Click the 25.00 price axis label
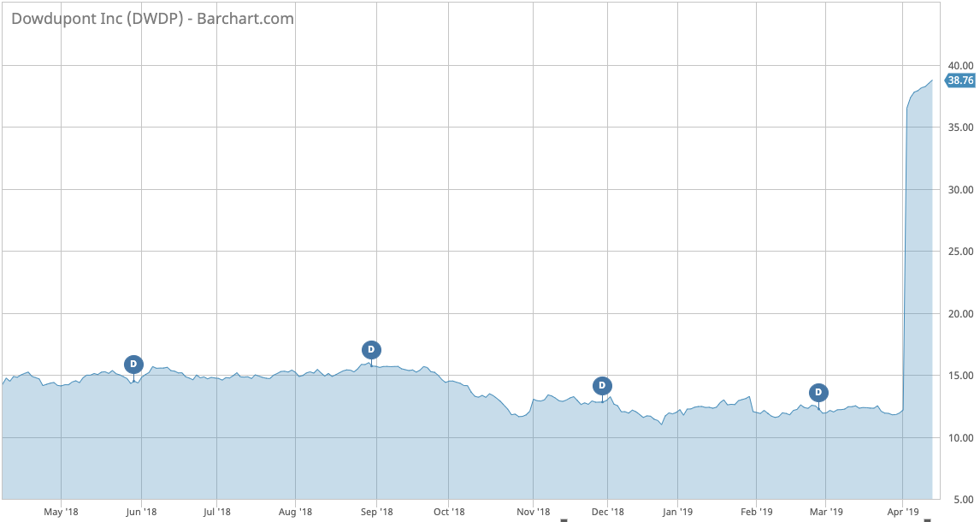Viewport: 980px width, 522px height. pyautogui.click(x=960, y=252)
